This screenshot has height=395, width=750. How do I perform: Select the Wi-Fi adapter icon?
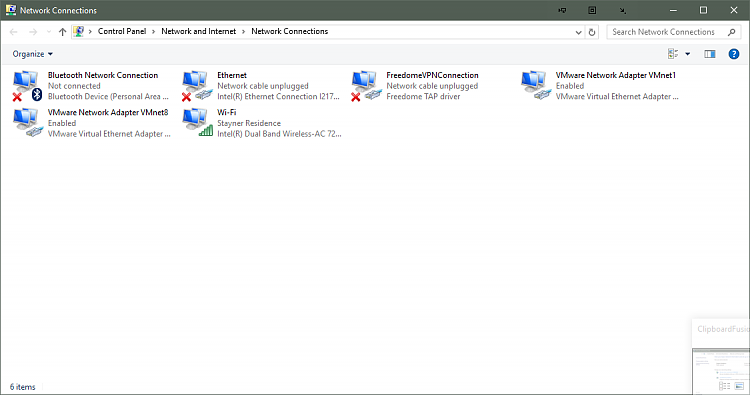197,123
